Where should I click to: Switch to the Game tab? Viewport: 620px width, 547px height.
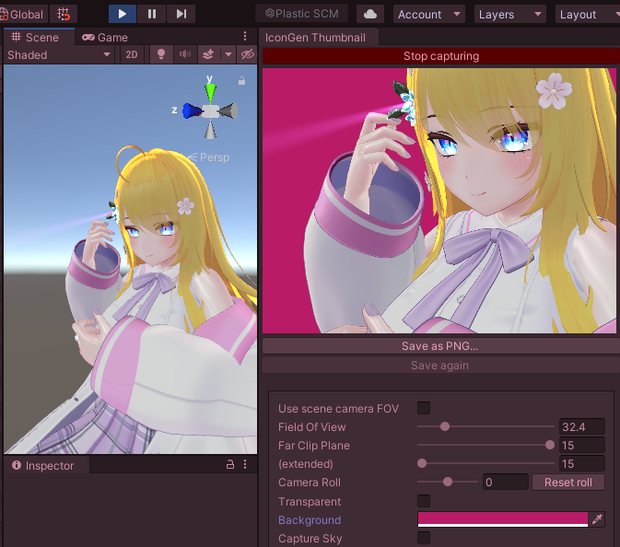[105, 38]
